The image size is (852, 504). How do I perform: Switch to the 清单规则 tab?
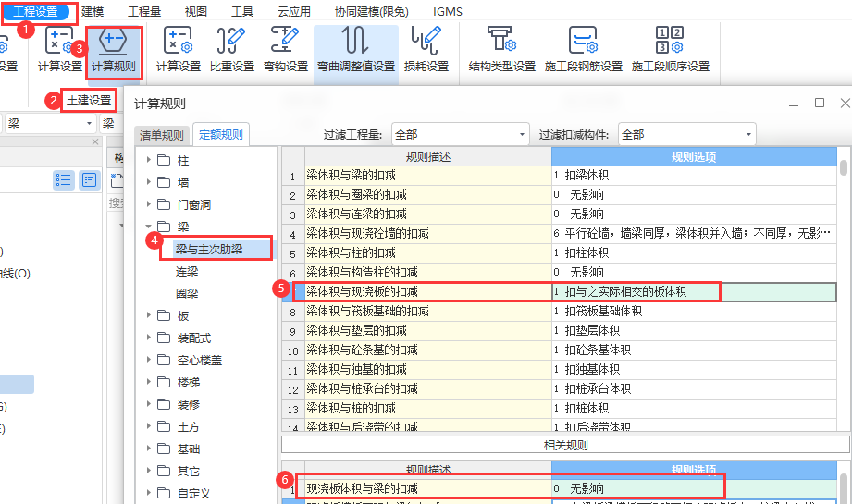point(162,135)
